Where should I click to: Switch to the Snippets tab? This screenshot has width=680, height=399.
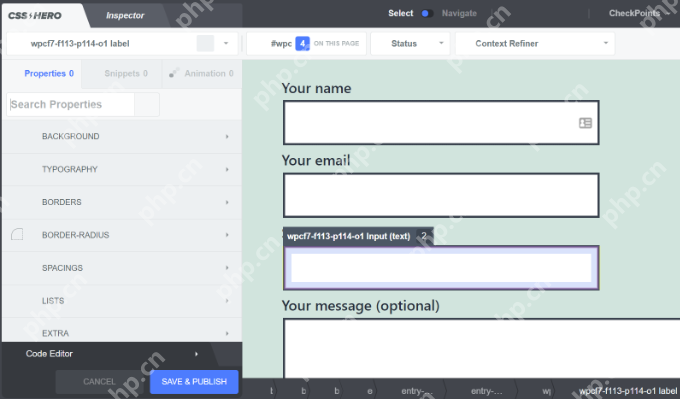tap(126, 73)
